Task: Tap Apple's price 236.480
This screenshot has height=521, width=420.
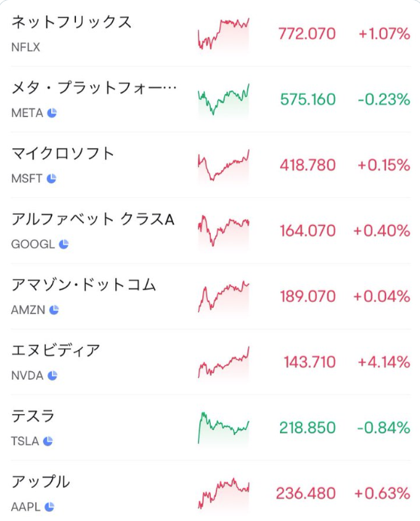Action: point(306,493)
